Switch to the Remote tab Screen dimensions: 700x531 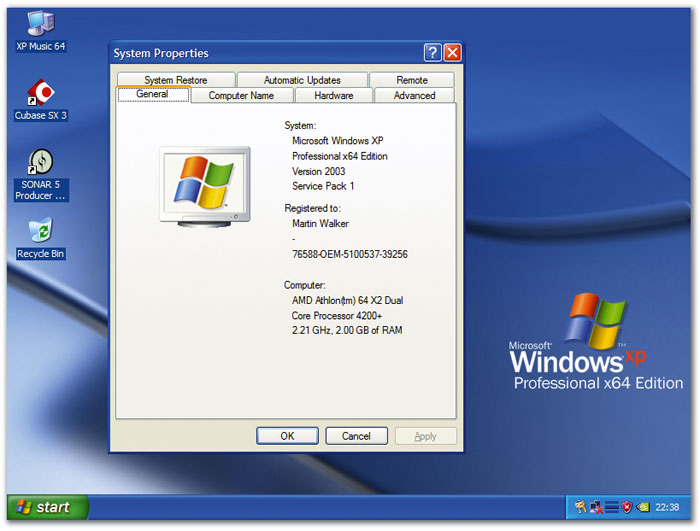[x=412, y=80]
